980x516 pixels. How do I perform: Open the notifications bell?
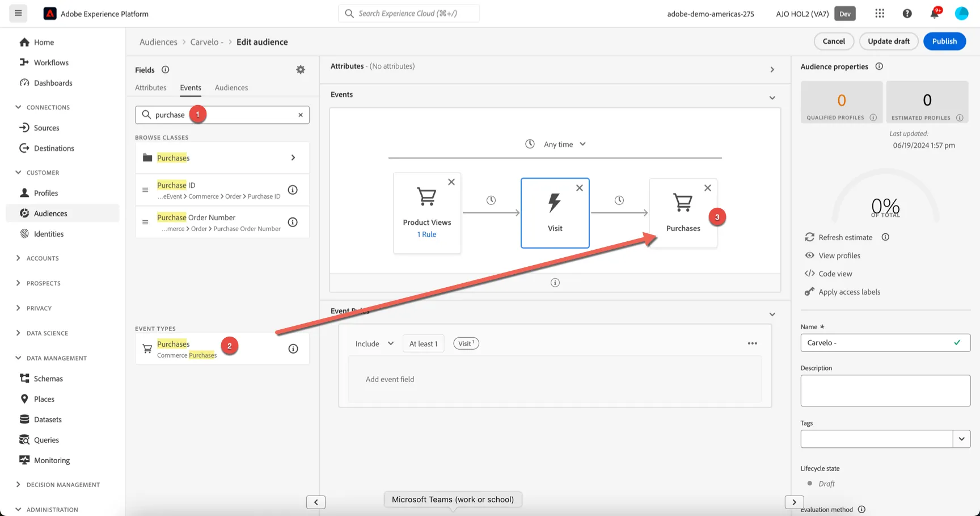pyautogui.click(x=935, y=14)
